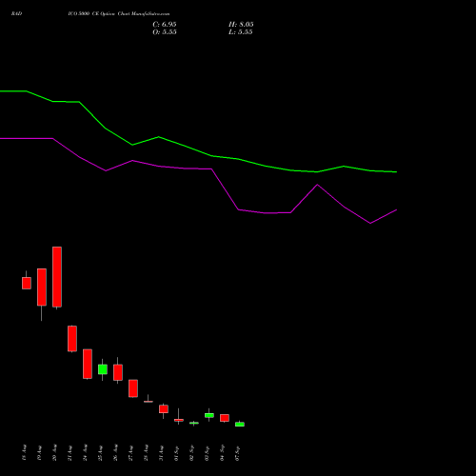Click the tall red 20 Aug candlestick
Screen dimensions: 476x476
[x=57, y=277]
